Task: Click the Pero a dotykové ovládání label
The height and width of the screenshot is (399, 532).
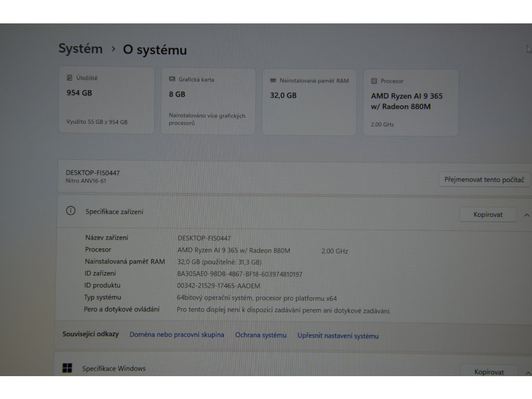Action: pyautogui.click(x=122, y=310)
